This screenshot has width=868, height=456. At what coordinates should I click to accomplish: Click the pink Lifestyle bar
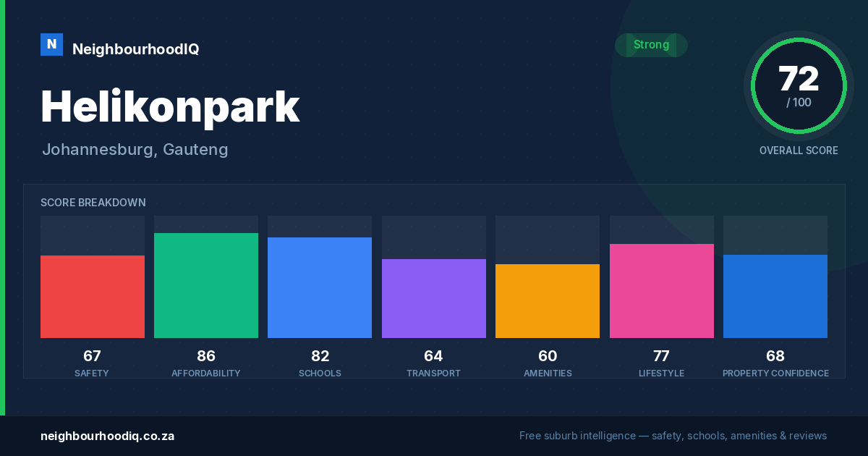coord(662,291)
